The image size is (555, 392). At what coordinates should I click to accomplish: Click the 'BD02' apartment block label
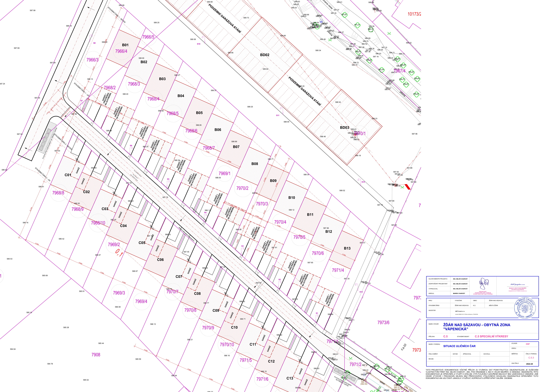[265, 55]
